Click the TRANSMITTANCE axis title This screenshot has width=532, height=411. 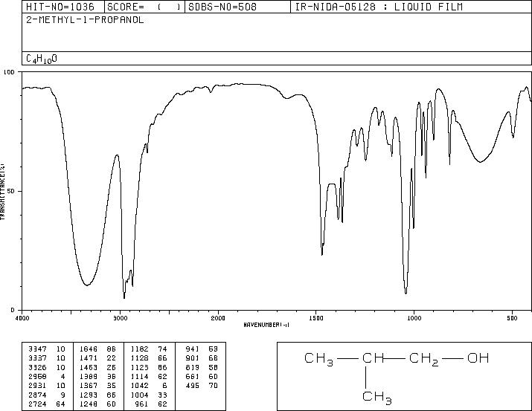(x=3, y=192)
